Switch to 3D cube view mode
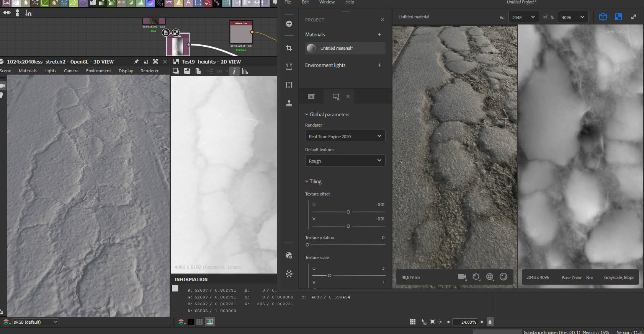 point(603,17)
